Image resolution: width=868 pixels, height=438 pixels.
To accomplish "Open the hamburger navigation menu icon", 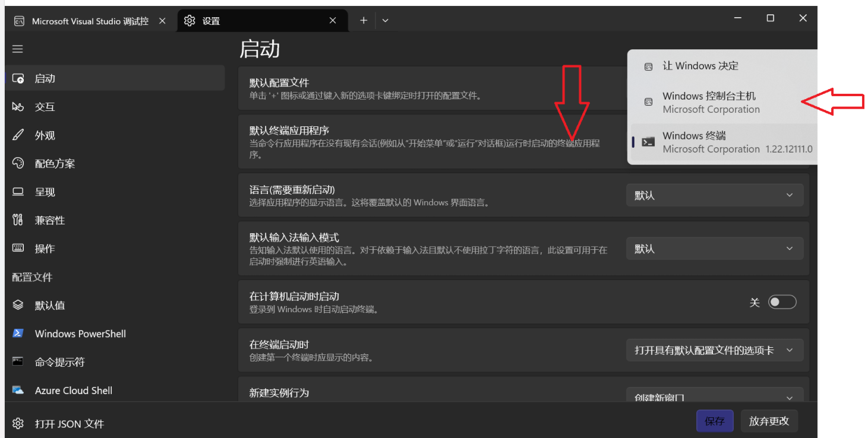I will pos(18,49).
